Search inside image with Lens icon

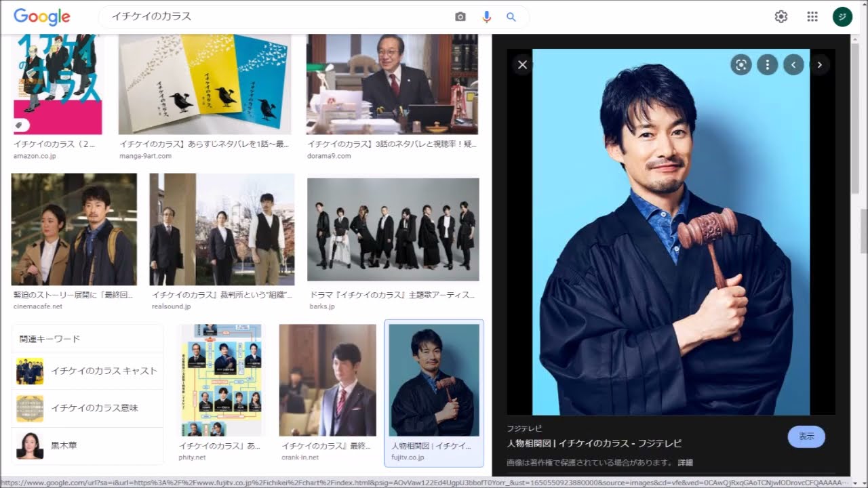tap(741, 65)
